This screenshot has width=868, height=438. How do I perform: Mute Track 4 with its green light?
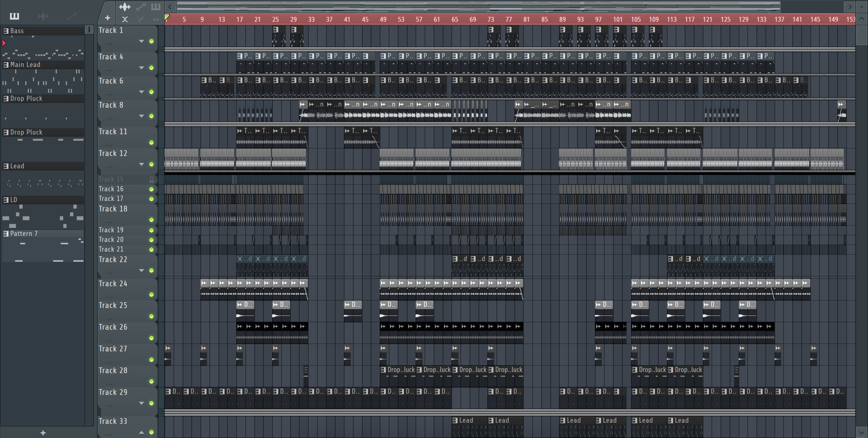click(152, 68)
